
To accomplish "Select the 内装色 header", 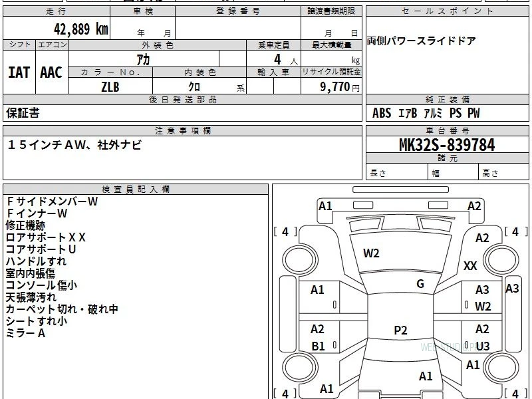I will click(x=200, y=72).
